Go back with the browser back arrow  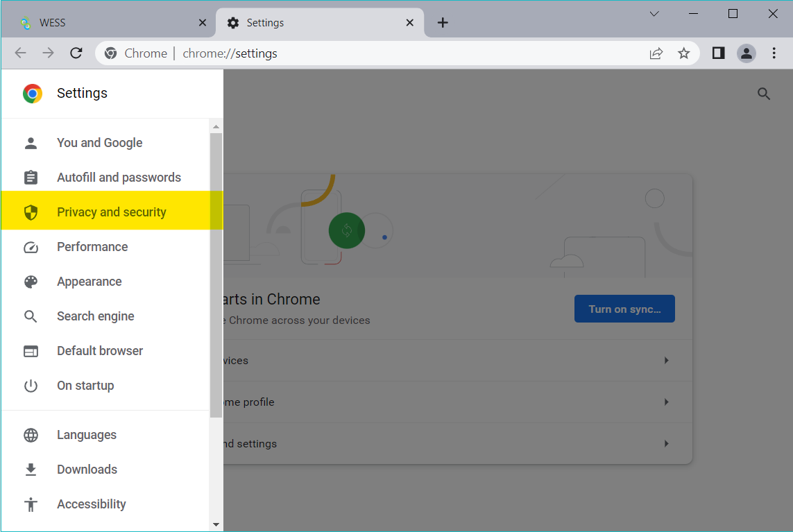tap(20, 53)
